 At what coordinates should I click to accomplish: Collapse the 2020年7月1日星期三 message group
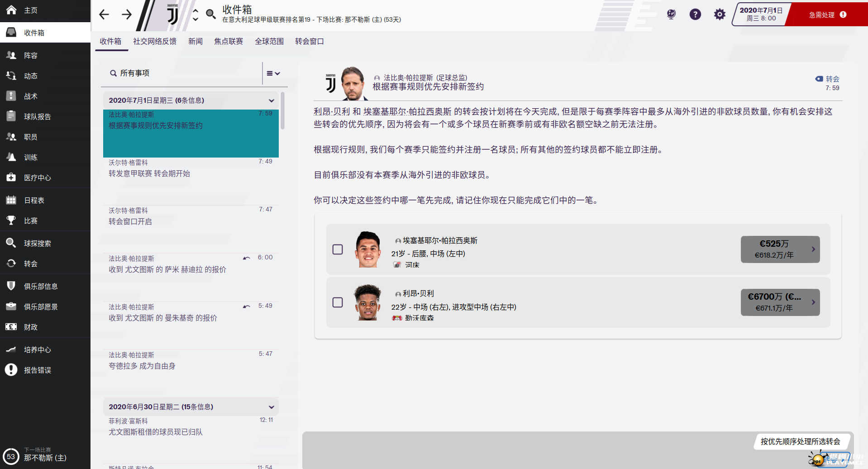click(271, 100)
